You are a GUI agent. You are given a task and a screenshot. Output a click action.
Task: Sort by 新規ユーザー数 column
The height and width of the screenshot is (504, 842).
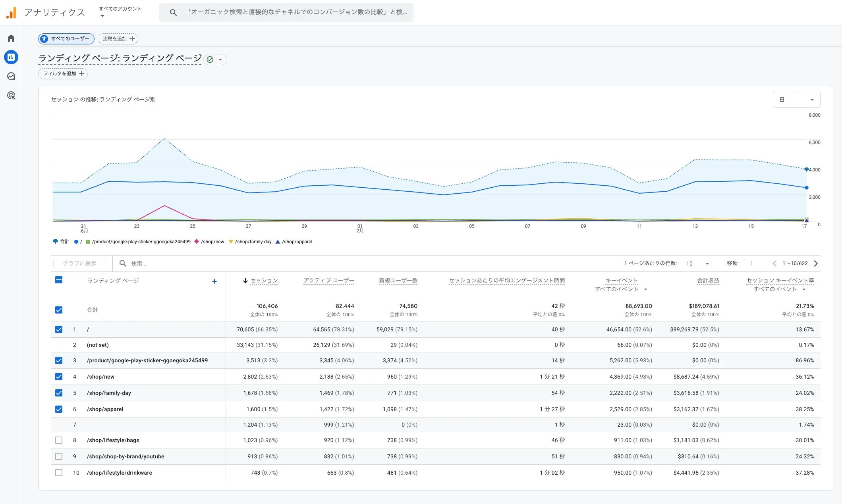tap(398, 281)
